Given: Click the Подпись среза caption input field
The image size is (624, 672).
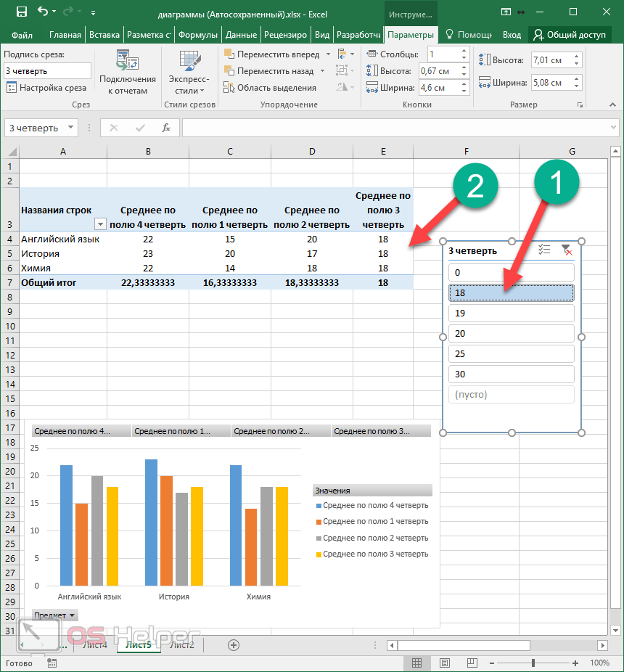Looking at the screenshot, I should click(47, 71).
